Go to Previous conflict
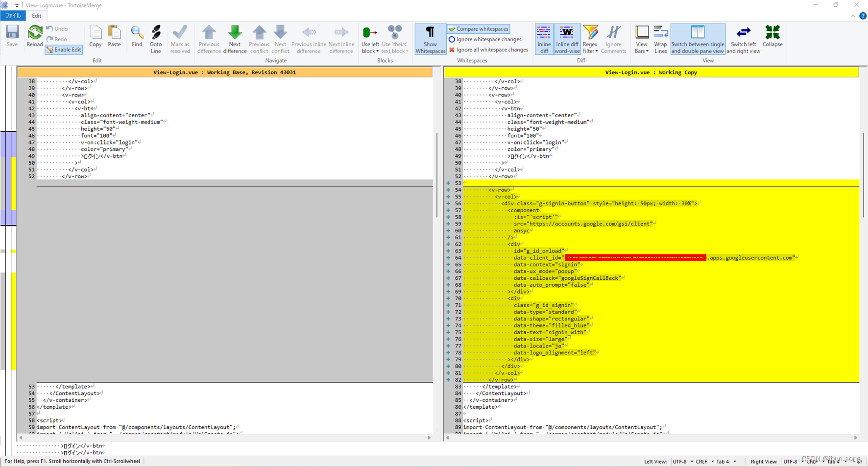The height and width of the screenshot is (467, 868). [x=259, y=39]
